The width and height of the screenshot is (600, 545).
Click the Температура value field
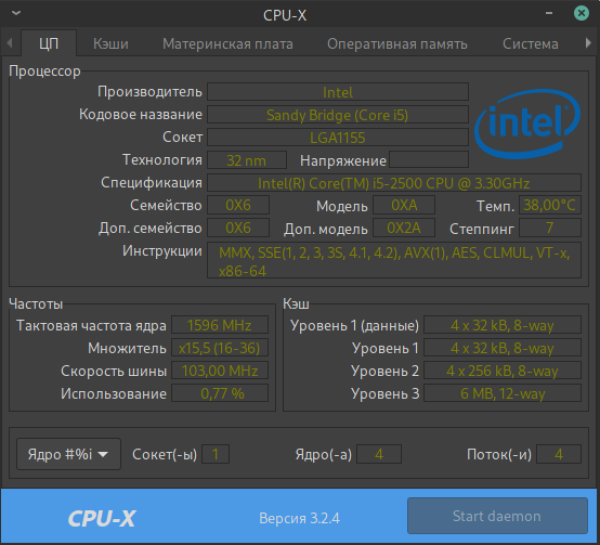[x=550, y=206]
